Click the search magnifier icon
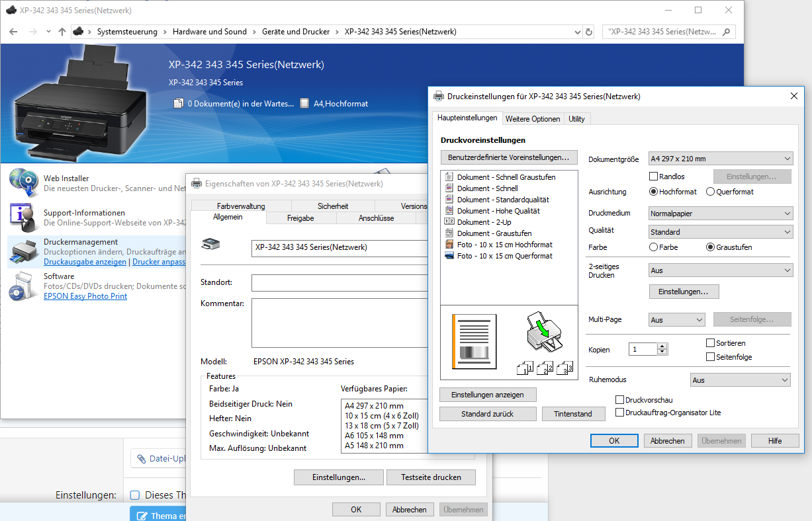The image size is (812, 521). [726, 32]
